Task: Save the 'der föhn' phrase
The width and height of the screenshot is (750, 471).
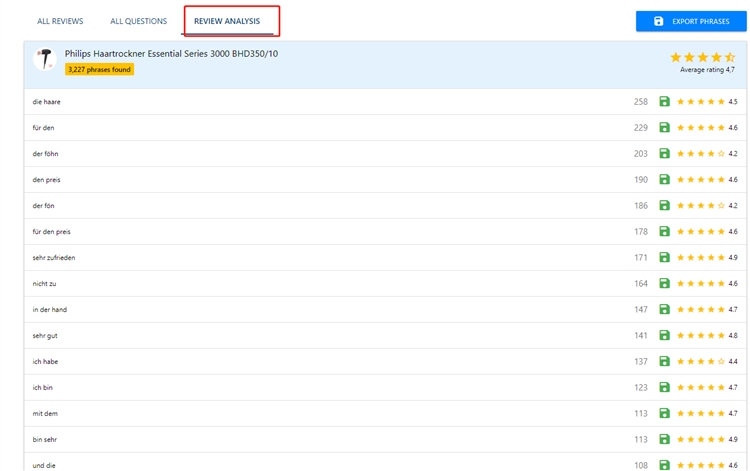Action: click(x=664, y=154)
